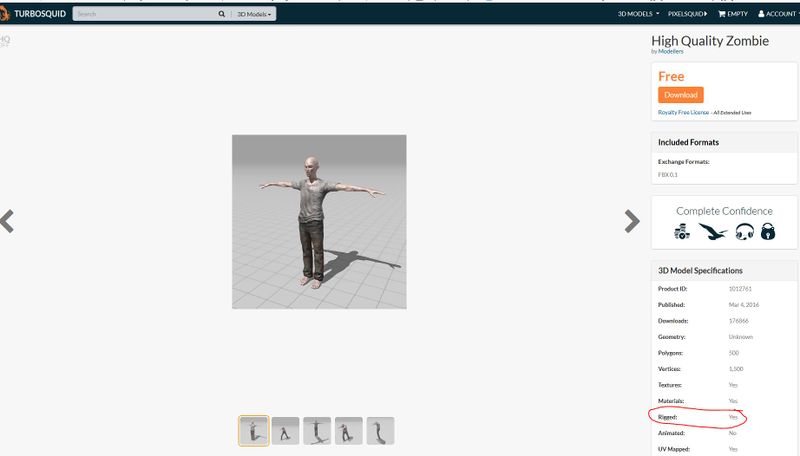Download the free zombie model
The height and width of the screenshot is (456, 800).
tap(681, 95)
